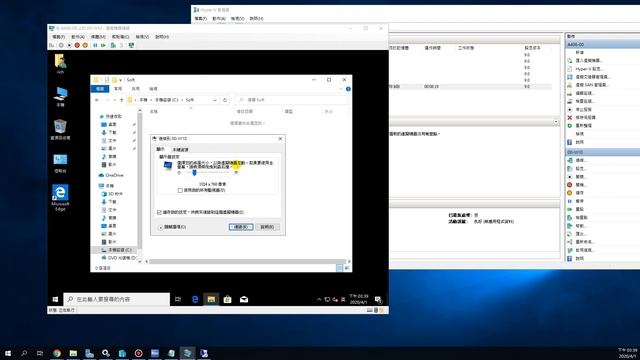Switch Explorer to details view toggle
Viewport: 640px width, 360px height.
click(x=340, y=268)
